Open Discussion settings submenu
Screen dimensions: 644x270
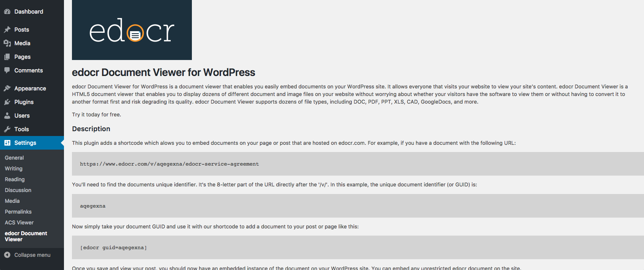[x=18, y=190]
